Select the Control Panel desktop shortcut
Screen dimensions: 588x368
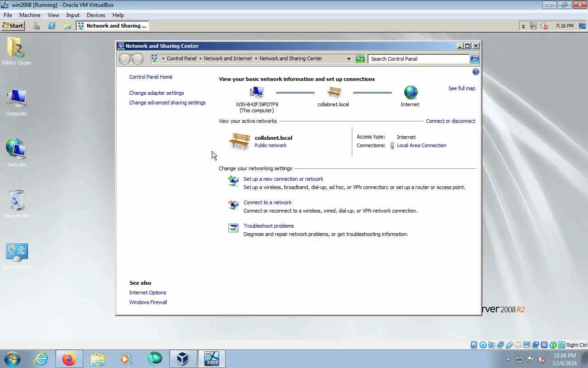pyautogui.click(x=17, y=256)
